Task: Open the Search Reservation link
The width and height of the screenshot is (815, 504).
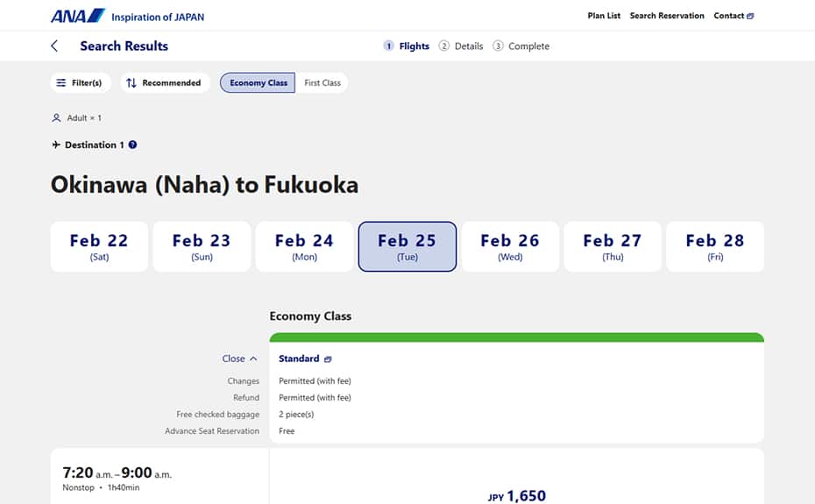Action: [667, 16]
